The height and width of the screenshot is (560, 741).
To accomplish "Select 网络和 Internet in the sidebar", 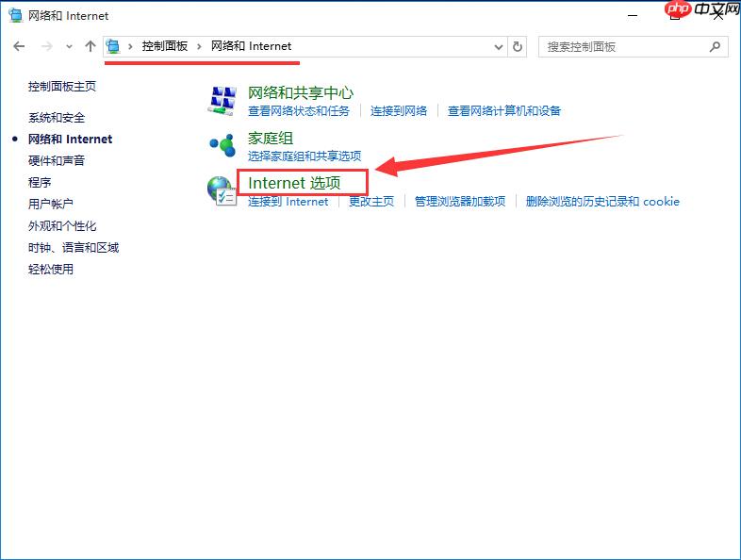I will click(x=70, y=139).
